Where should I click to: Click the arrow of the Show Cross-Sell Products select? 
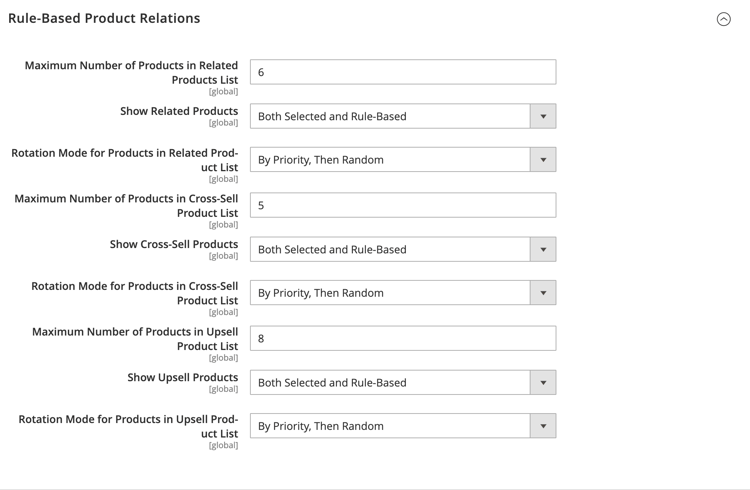(543, 249)
